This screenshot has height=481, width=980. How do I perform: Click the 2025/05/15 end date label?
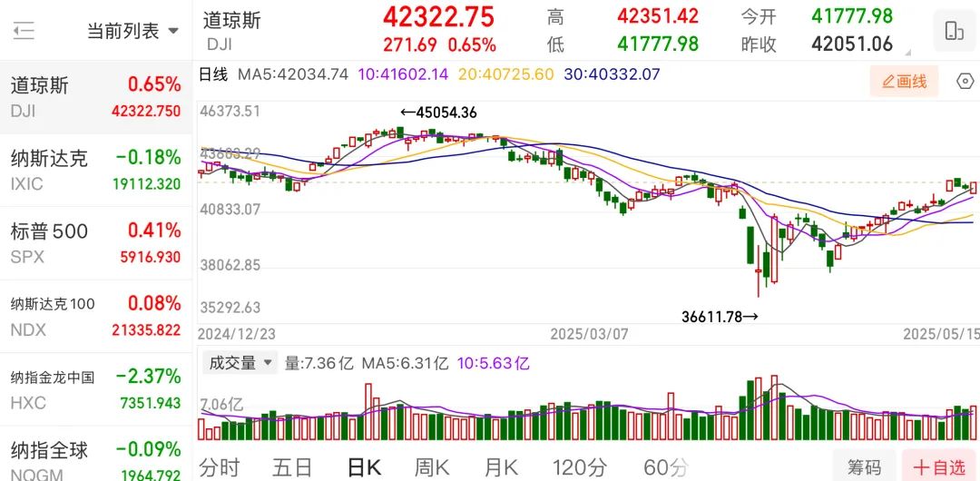(x=941, y=335)
